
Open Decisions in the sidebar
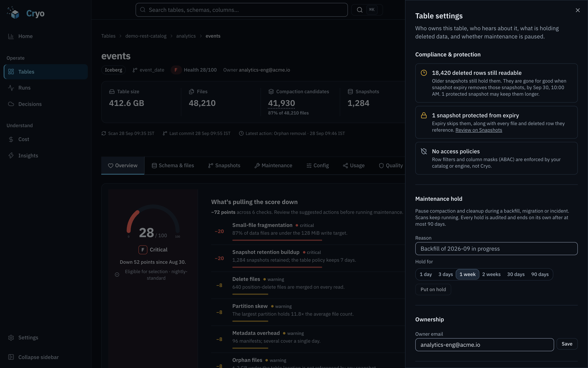pyautogui.click(x=46, y=104)
